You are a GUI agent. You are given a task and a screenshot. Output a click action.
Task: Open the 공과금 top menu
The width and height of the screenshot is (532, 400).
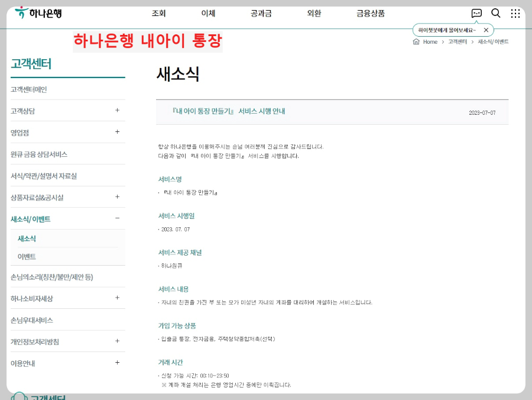pyautogui.click(x=261, y=13)
